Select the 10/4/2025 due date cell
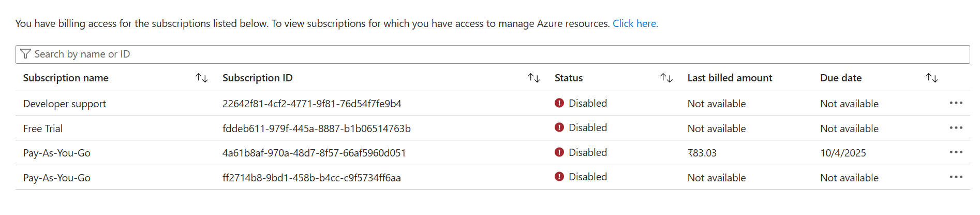 pyautogui.click(x=843, y=153)
